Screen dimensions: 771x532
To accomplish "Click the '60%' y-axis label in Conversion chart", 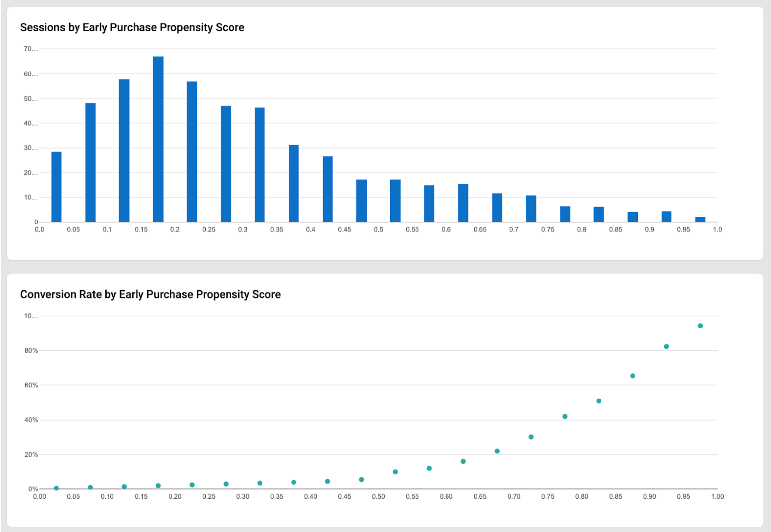I will click(31, 385).
